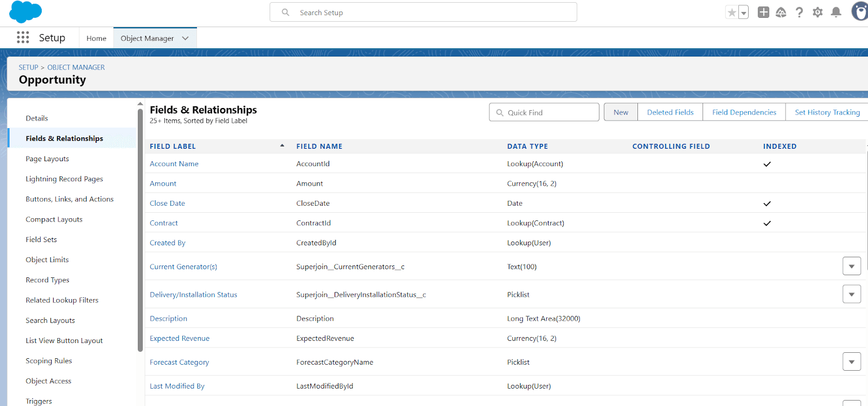Open the Setup gear icon

coord(818,12)
